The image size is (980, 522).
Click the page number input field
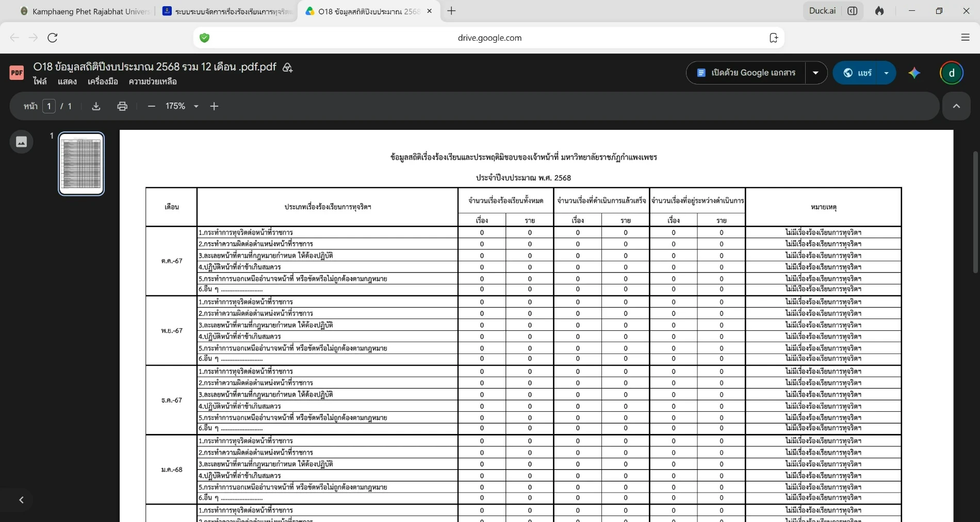[49, 106]
